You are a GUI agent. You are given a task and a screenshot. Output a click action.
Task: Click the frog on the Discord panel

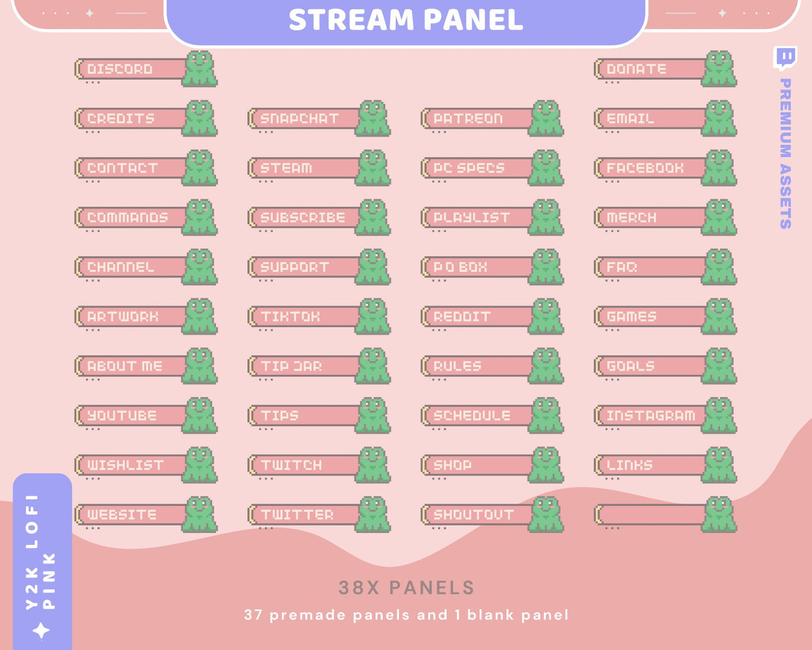200,69
